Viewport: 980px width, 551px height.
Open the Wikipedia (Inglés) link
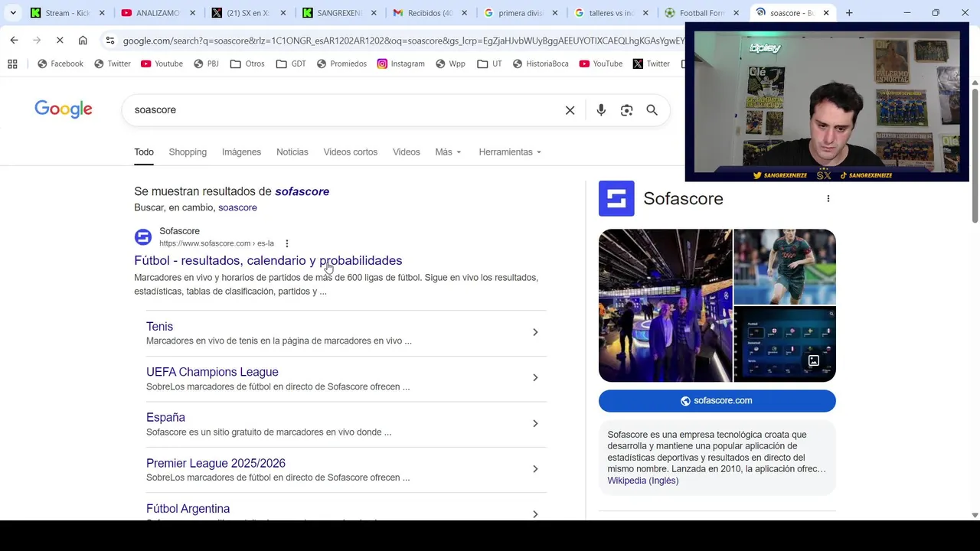(642, 481)
